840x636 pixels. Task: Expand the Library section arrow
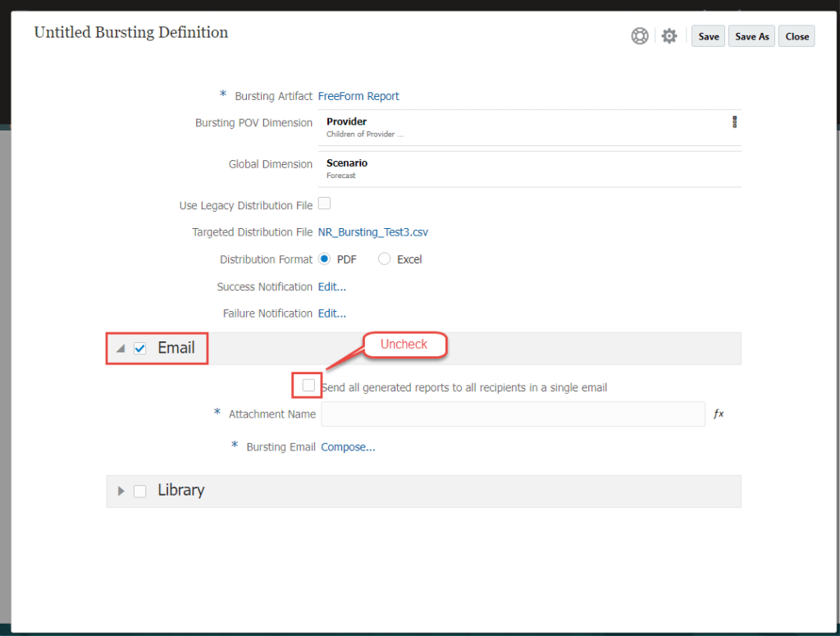click(121, 491)
